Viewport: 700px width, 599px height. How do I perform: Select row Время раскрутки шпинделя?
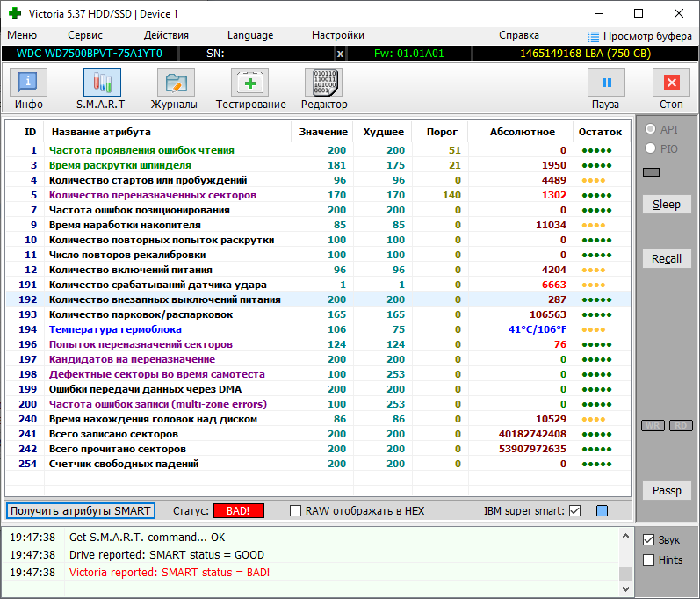pos(318,165)
